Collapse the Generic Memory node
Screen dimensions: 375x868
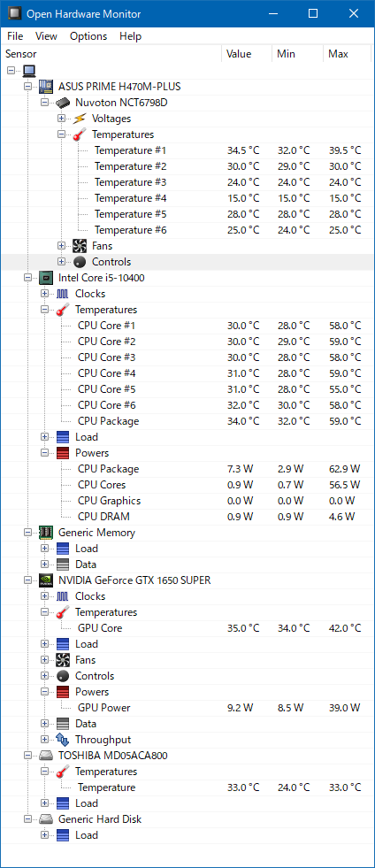click(27, 533)
